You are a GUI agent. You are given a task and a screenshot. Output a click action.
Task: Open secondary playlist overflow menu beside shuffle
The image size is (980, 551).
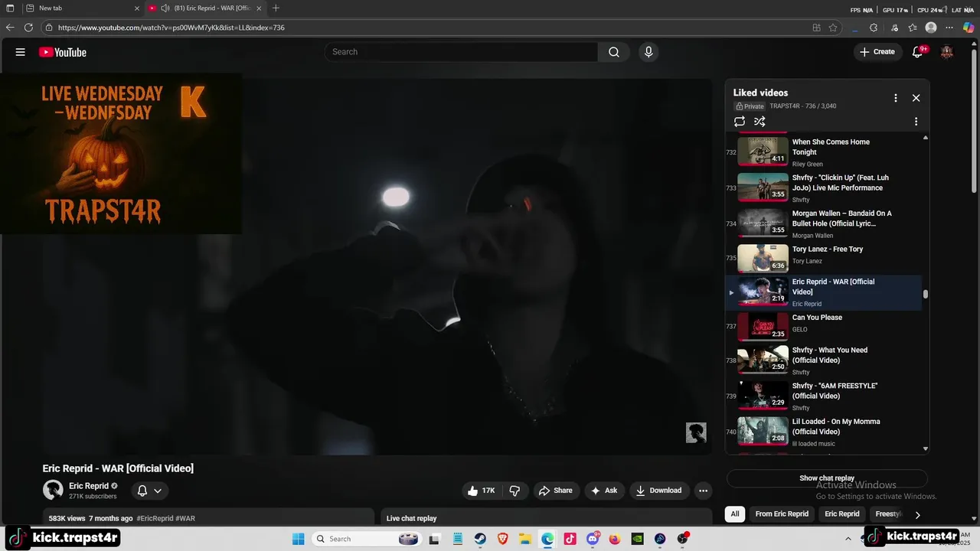tap(916, 122)
